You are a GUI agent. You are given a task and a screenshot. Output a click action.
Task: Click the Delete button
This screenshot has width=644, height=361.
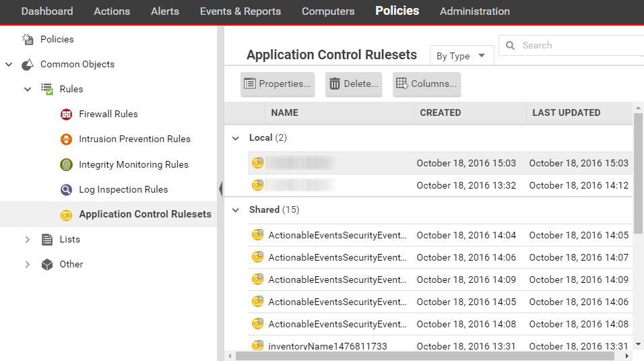click(x=354, y=84)
